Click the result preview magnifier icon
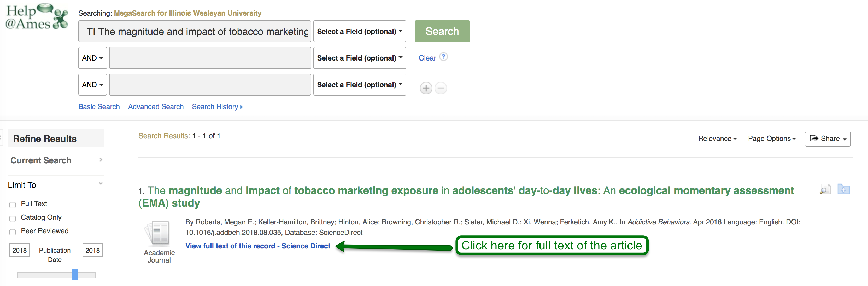Screen dimensions: 868x286 point(825,189)
